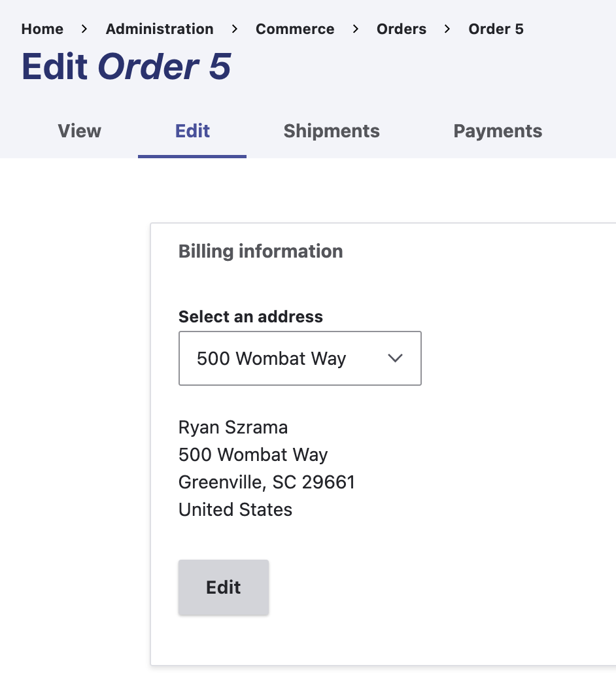
Task: Click the Edit Order 5 page heading
Action: (x=126, y=66)
